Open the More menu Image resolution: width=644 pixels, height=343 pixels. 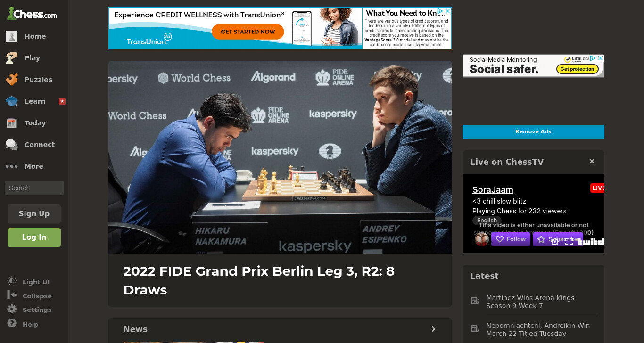pyautogui.click(x=25, y=166)
